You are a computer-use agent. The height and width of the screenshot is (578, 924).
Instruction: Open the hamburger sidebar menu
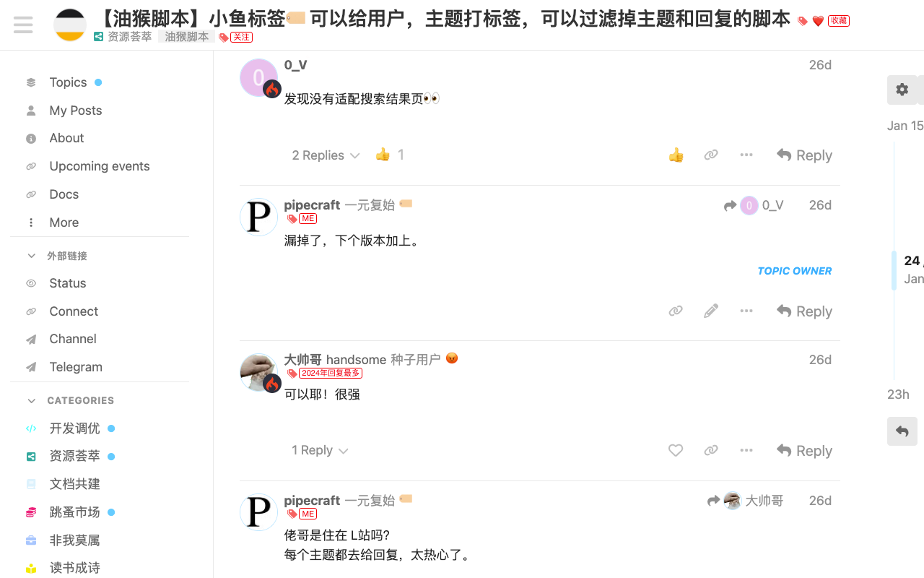[x=22, y=25]
